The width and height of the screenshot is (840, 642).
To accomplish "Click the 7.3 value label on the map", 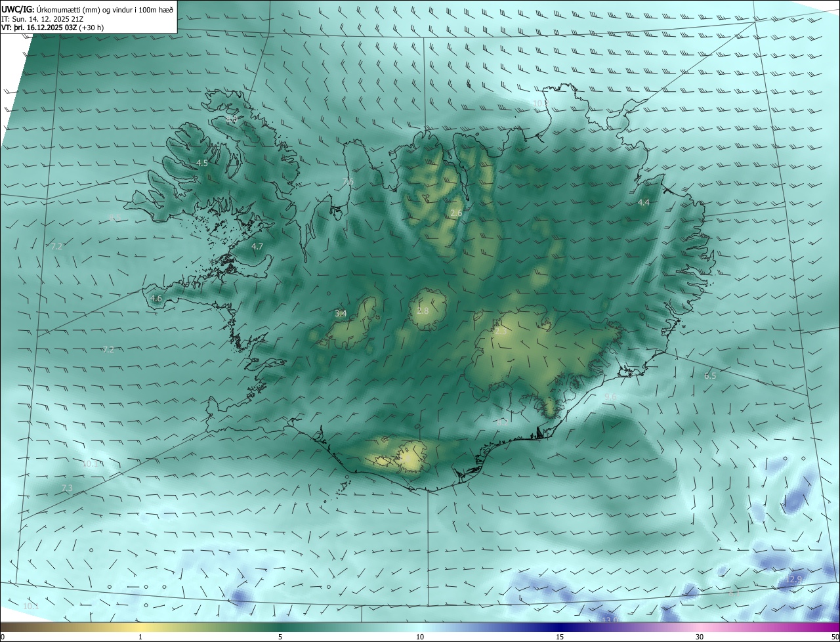I will pyautogui.click(x=67, y=488).
